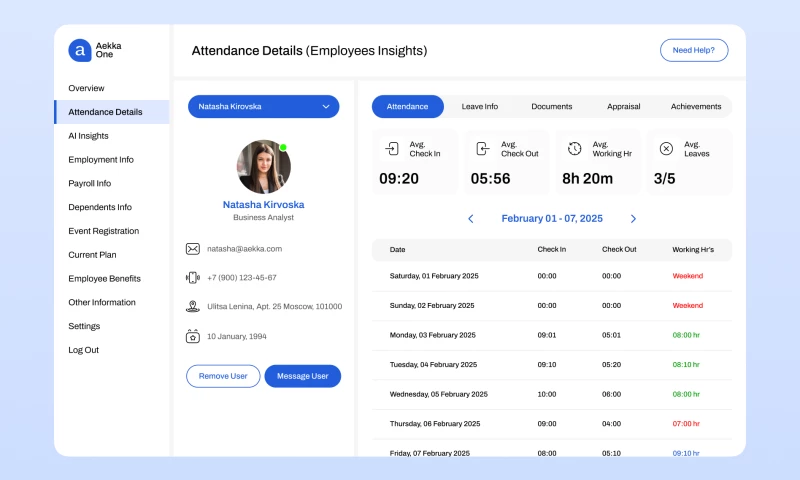The image size is (800, 480).
Task: Click the Message User button
Action: click(x=303, y=376)
